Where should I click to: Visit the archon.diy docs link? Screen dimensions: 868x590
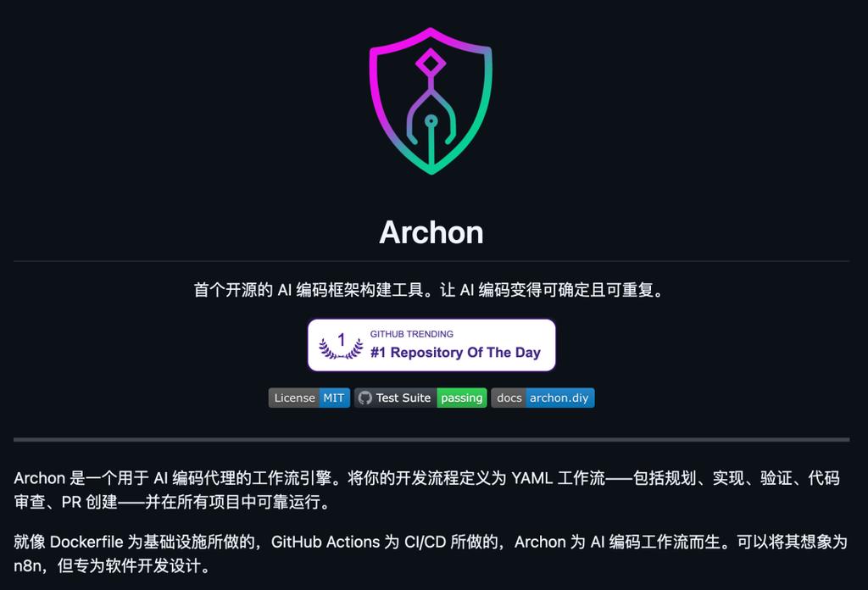click(x=559, y=398)
